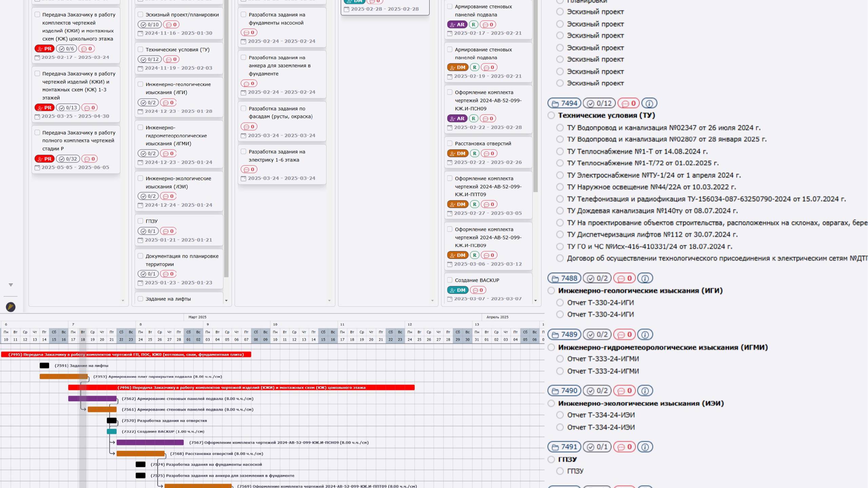Click PR assignee badge on полного комплекта card

click(x=44, y=159)
